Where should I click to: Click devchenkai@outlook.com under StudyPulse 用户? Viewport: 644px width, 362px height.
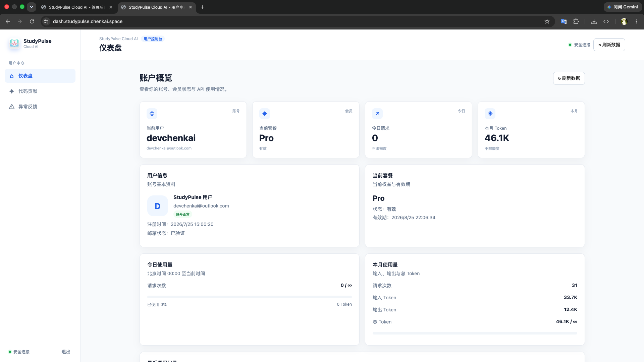point(201,206)
